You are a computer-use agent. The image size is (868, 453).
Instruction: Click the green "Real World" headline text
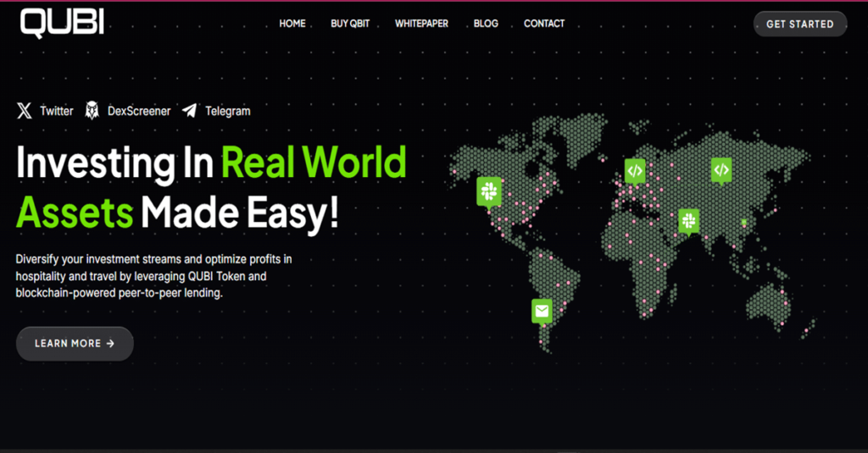[314, 163]
